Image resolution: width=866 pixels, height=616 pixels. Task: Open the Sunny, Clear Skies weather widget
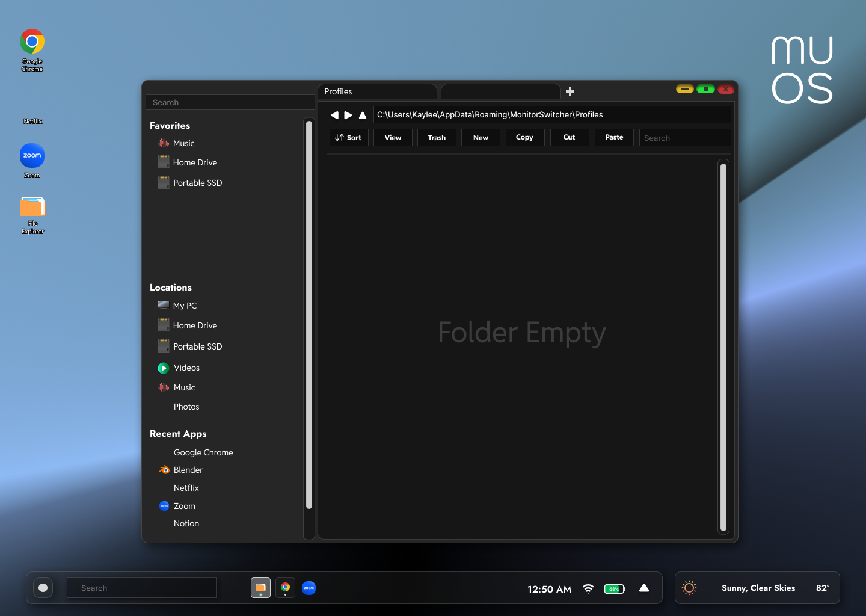[x=757, y=588]
